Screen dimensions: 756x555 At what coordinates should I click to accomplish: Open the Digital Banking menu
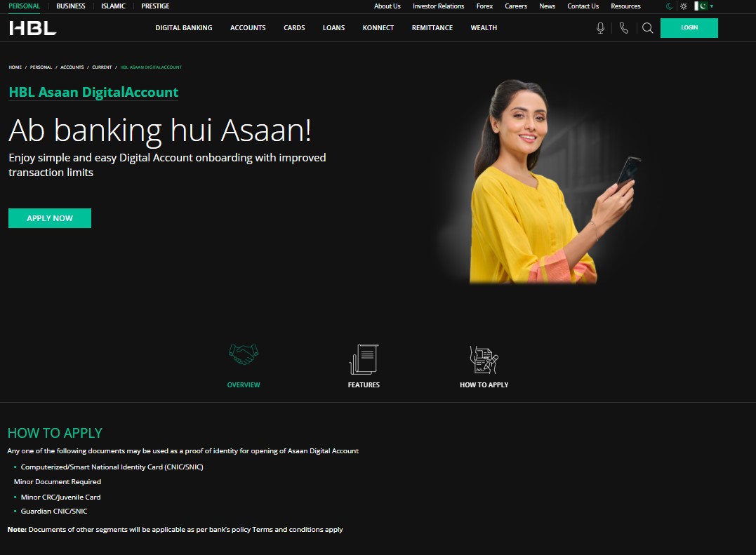184,28
